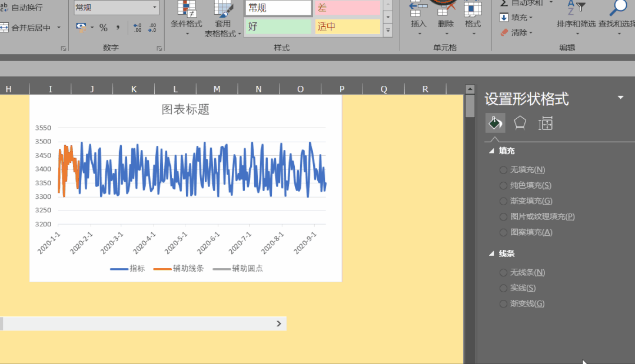
Task: Click the accounting currency format icon
Action: tap(81, 28)
